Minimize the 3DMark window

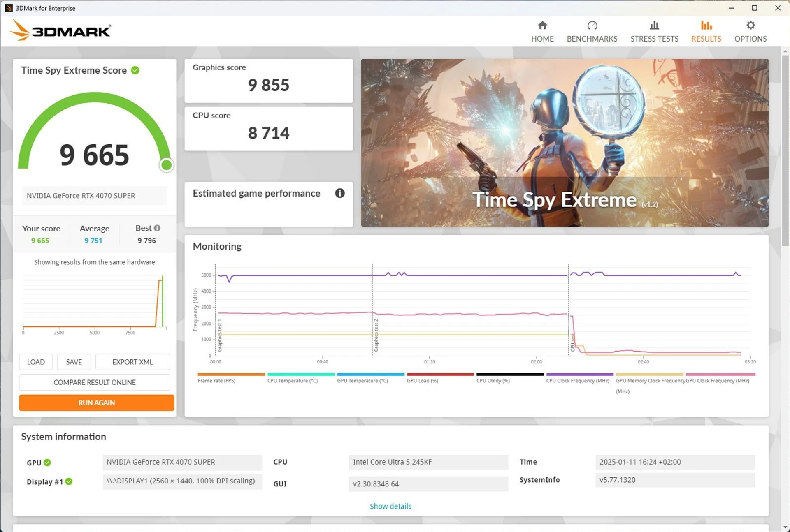point(731,8)
